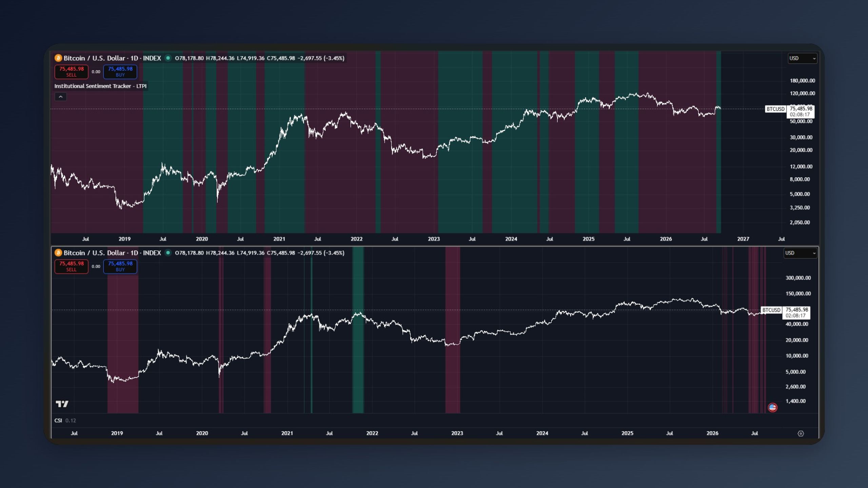Click the Bitcoin logo icon in upper chart
This screenshot has width=868, height=488.
[58, 58]
